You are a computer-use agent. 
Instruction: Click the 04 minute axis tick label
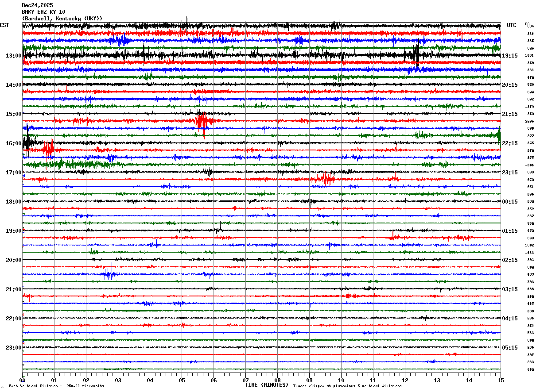click(x=150, y=380)
